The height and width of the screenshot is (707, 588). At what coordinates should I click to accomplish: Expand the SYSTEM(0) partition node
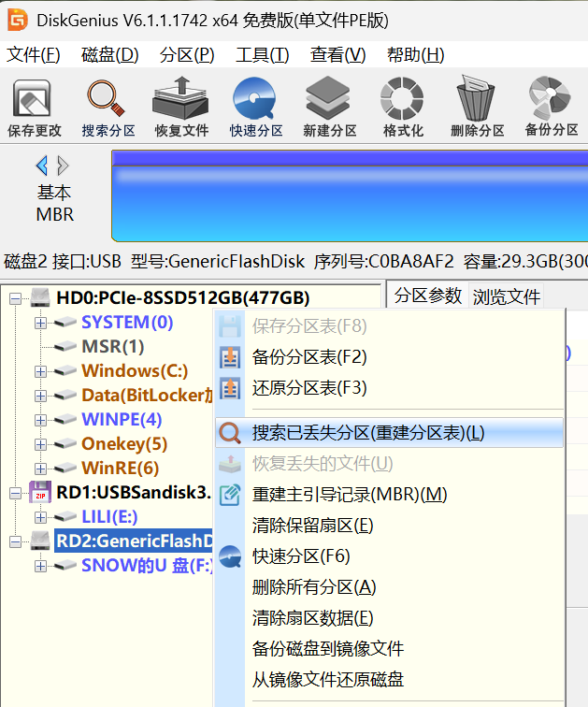(40, 323)
